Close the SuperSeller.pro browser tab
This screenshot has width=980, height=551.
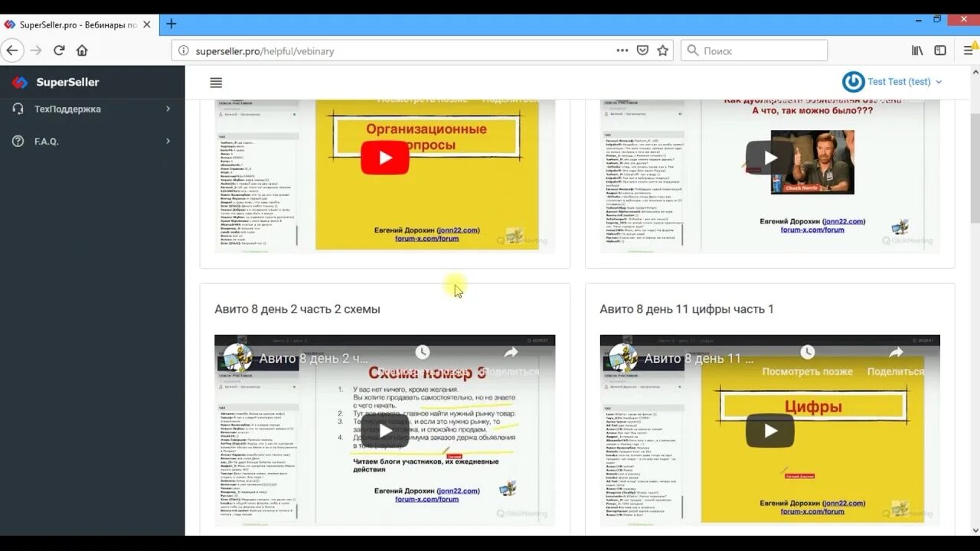(147, 24)
